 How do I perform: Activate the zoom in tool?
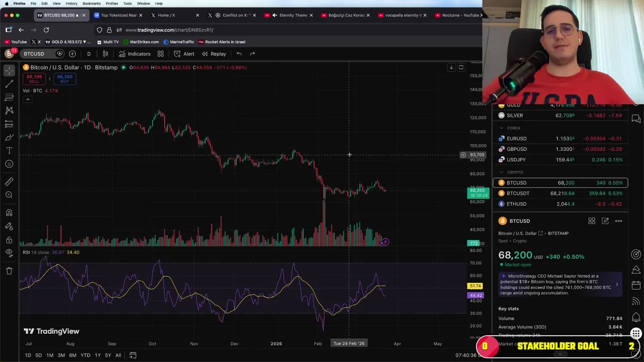coord(9,195)
